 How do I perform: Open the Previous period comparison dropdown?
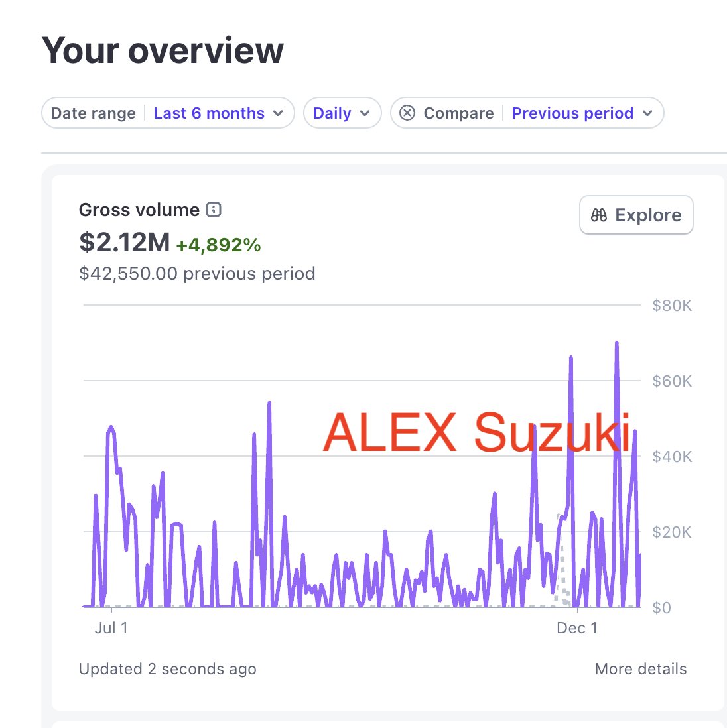(x=573, y=113)
